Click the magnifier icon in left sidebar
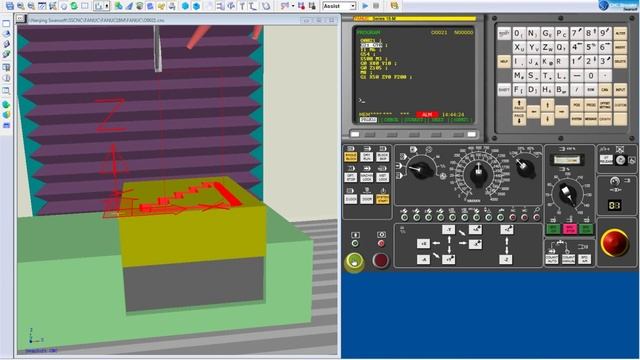This screenshot has height=360, width=640. [6, 91]
